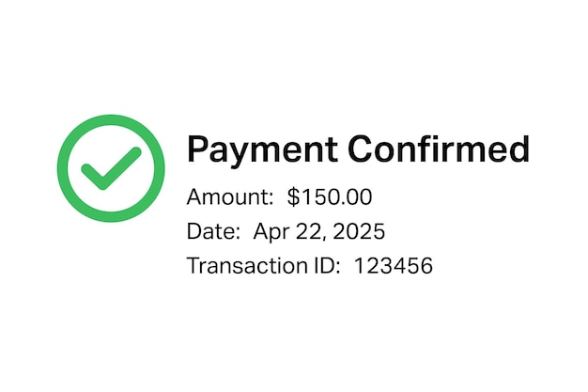Select the Apr 22, 2025 date value
The width and height of the screenshot is (588, 392).
[319, 232]
